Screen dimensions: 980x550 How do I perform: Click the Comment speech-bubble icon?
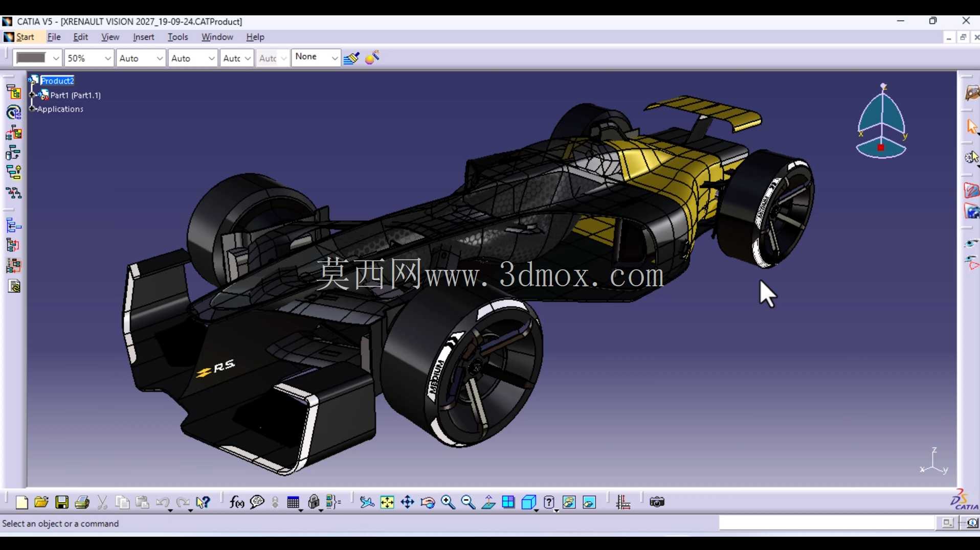257,502
